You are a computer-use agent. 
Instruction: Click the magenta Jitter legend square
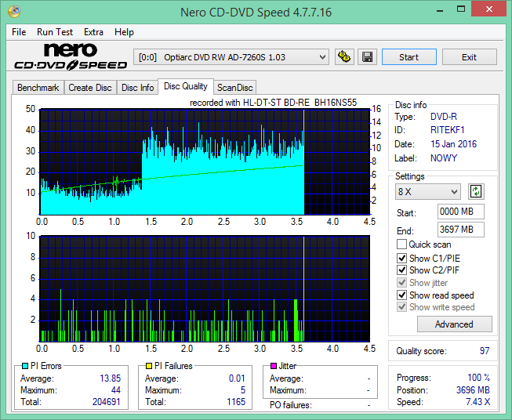(x=274, y=366)
